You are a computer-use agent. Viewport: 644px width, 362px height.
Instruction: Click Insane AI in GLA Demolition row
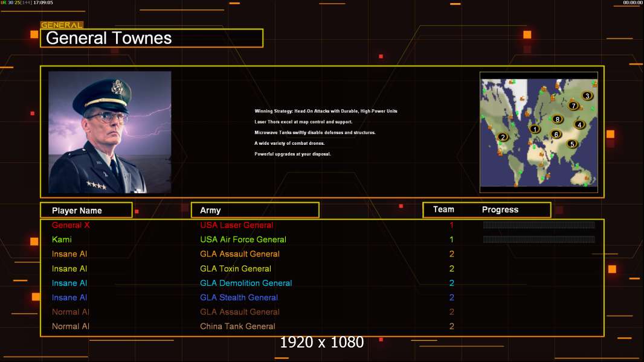[x=69, y=283]
